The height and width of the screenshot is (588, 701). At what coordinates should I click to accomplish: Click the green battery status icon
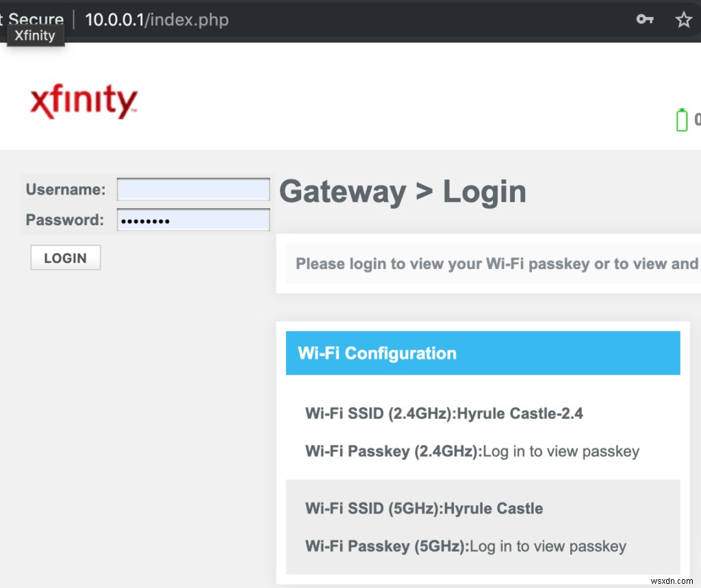coord(681,120)
